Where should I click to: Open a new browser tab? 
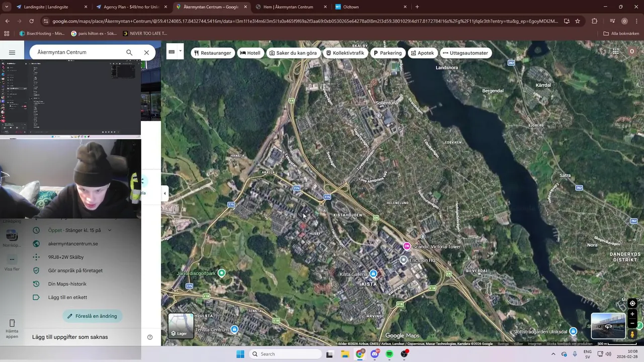pyautogui.click(x=417, y=7)
